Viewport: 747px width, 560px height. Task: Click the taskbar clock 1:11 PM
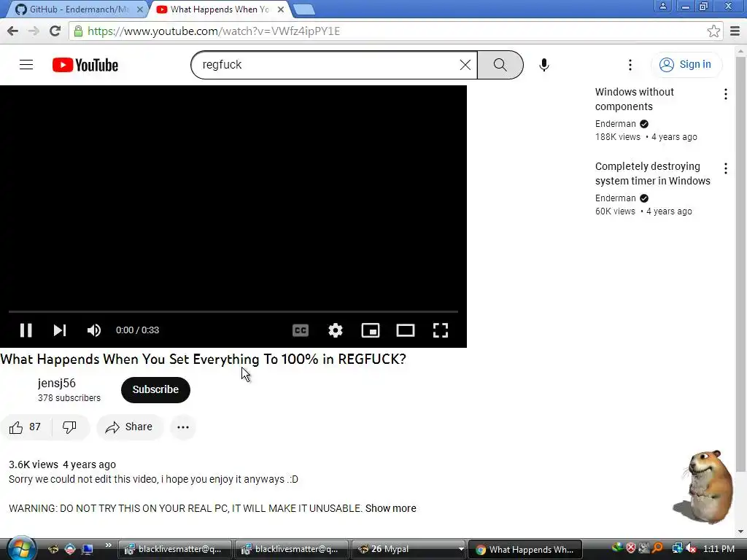(x=719, y=548)
